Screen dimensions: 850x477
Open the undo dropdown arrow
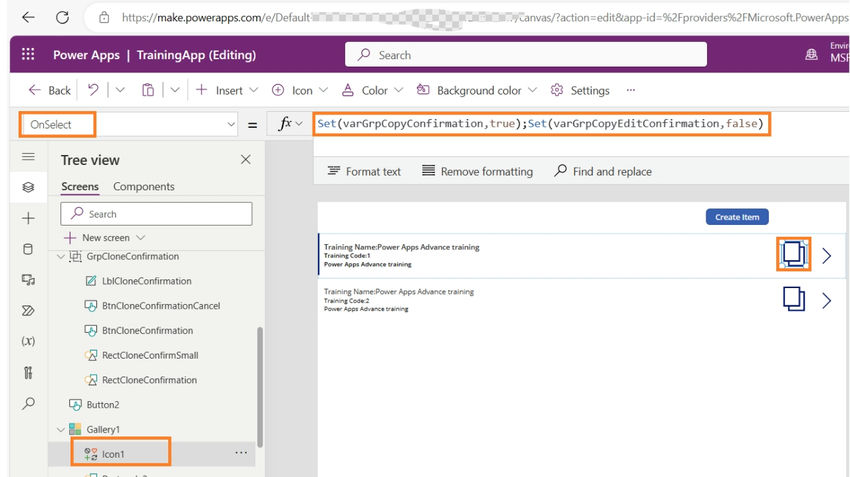point(120,90)
